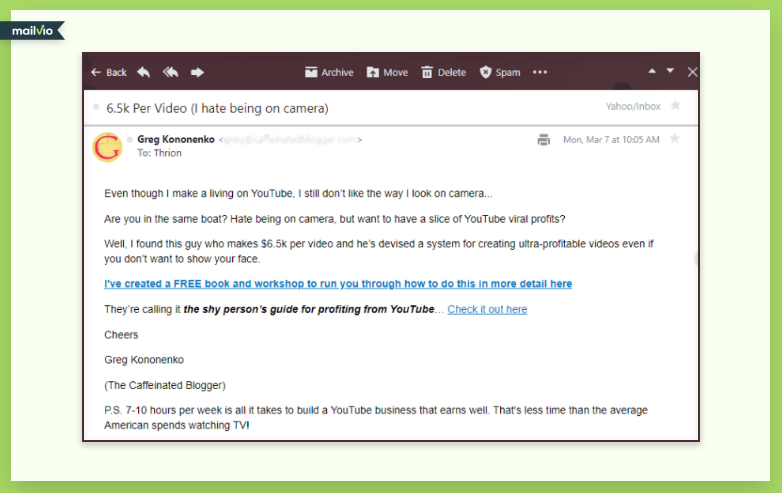Click recipient line 'To: Thrion'
The image size is (782, 493).
click(160, 153)
